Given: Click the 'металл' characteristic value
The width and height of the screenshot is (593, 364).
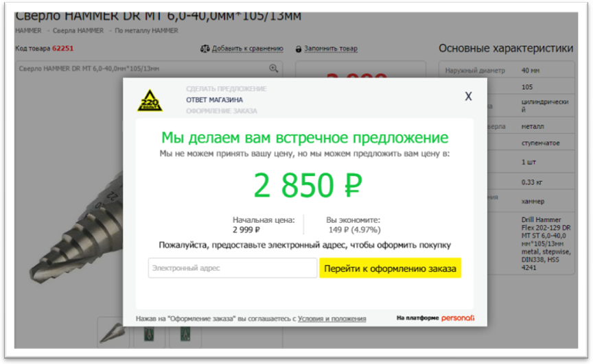Looking at the screenshot, I should 533,127.
